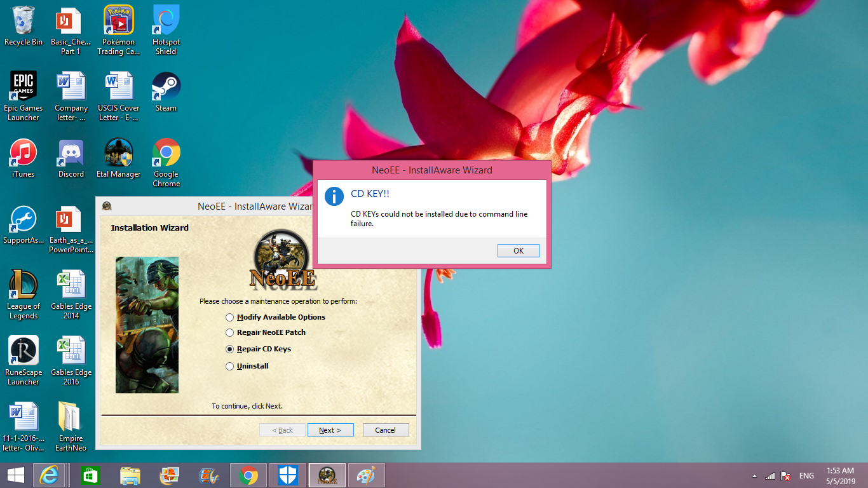Click the ENG language indicator
The width and height of the screenshot is (868, 488).
[x=806, y=476]
